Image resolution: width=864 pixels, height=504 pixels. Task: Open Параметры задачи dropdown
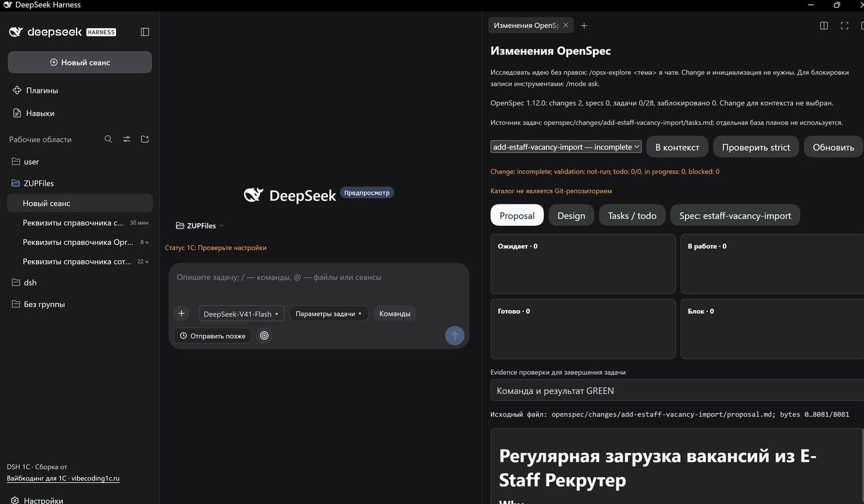(x=329, y=314)
